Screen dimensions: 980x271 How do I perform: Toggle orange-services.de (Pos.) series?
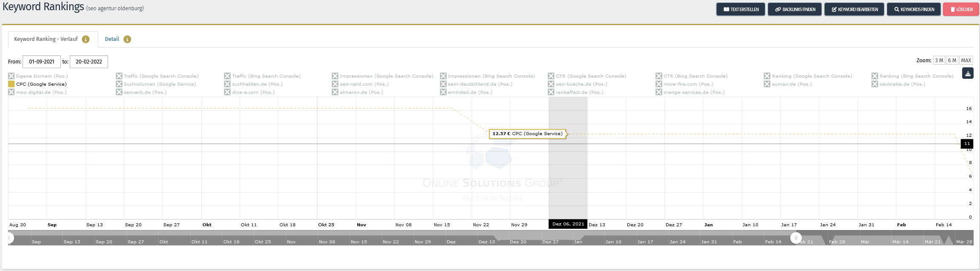click(690, 92)
